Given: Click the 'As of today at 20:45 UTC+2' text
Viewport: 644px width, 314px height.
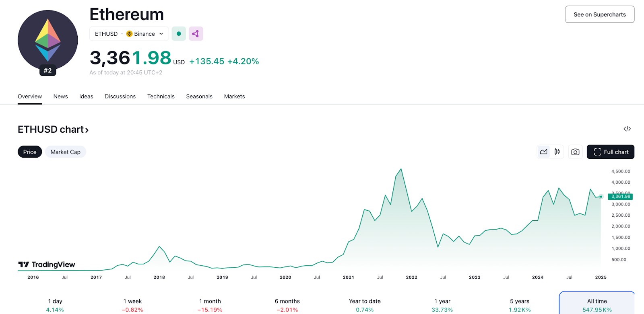Looking at the screenshot, I should (x=126, y=73).
